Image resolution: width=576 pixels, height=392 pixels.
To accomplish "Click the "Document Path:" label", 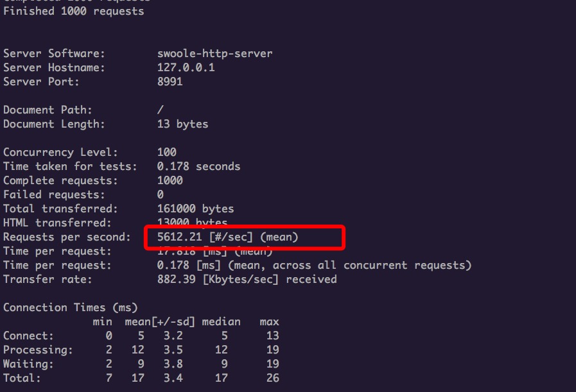I will tap(48, 110).
